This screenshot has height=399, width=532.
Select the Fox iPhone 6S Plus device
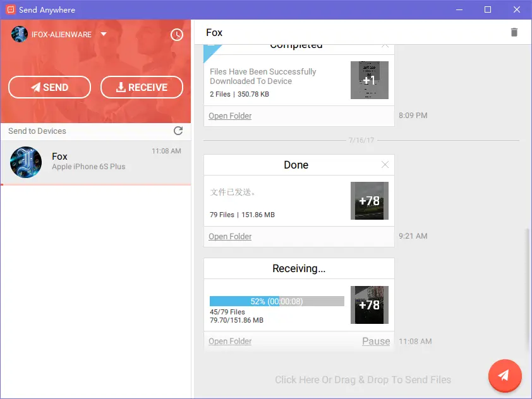point(95,162)
